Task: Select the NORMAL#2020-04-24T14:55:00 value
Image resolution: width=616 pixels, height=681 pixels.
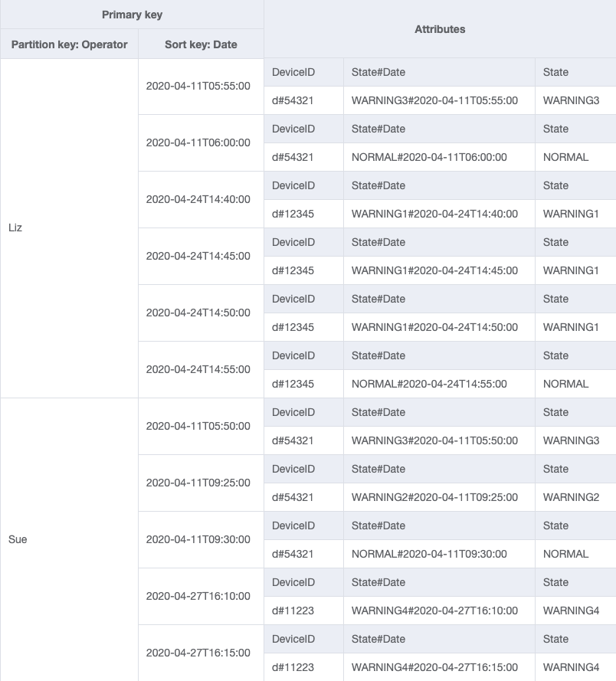Action: (x=429, y=384)
